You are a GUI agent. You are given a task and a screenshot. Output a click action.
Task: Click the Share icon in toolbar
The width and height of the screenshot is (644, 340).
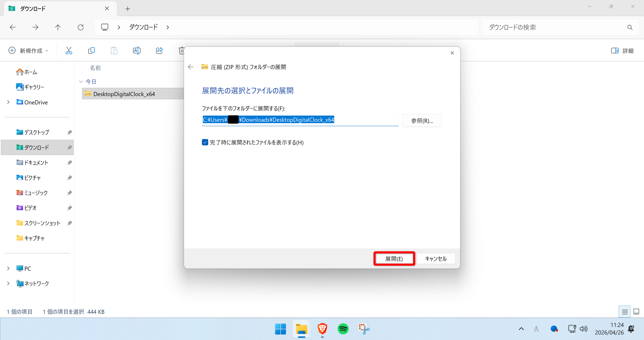point(159,51)
